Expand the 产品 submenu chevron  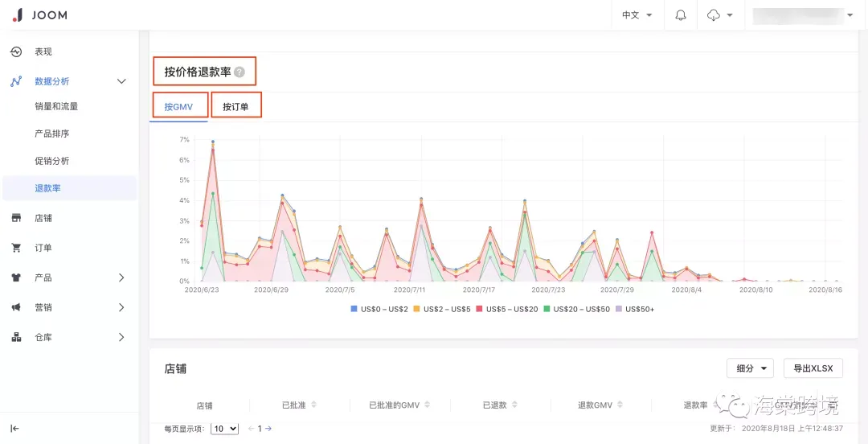[122, 277]
